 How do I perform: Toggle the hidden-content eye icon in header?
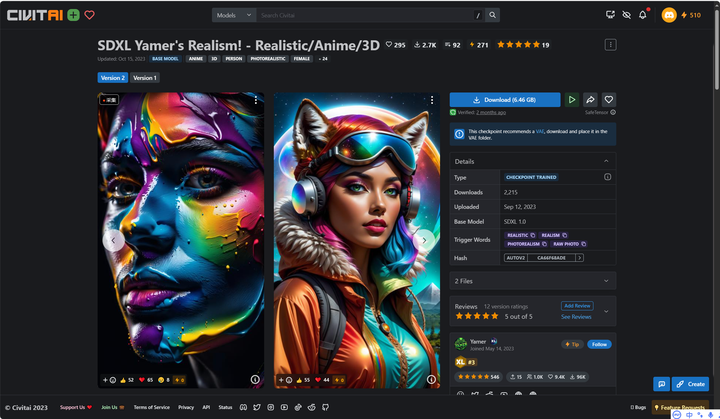point(626,15)
